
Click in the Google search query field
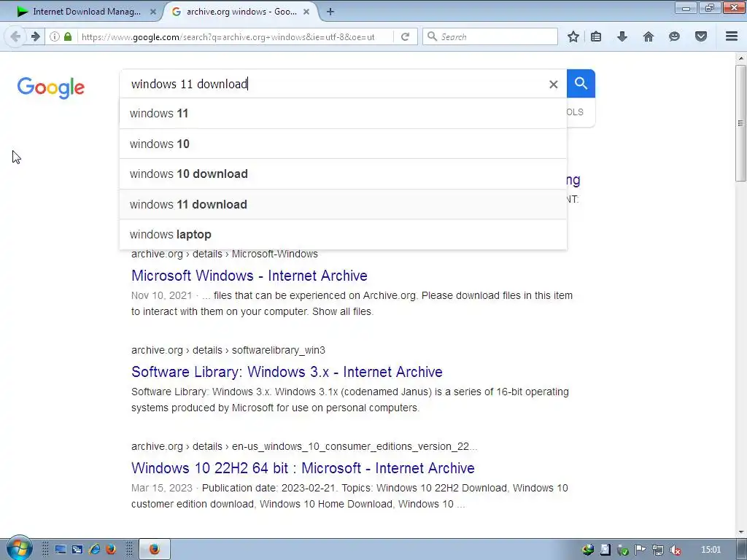click(x=333, y=84)
